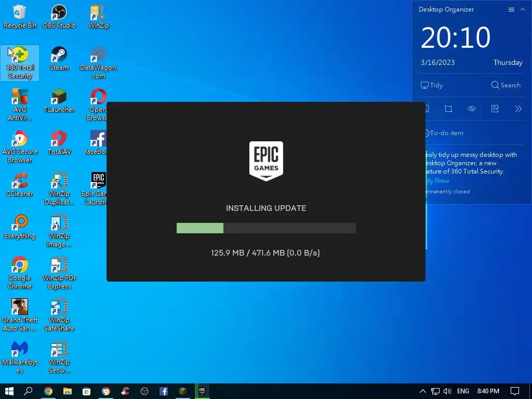This screenshot has width=532, height=399.
Task: Open Malwarebytes desktop shortcut
Action: (20, 357)
